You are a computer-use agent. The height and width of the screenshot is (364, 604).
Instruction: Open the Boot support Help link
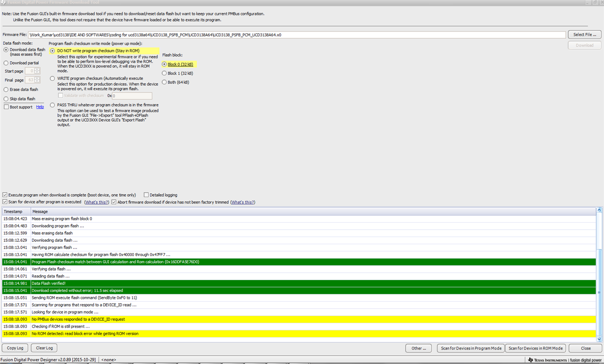40,107
